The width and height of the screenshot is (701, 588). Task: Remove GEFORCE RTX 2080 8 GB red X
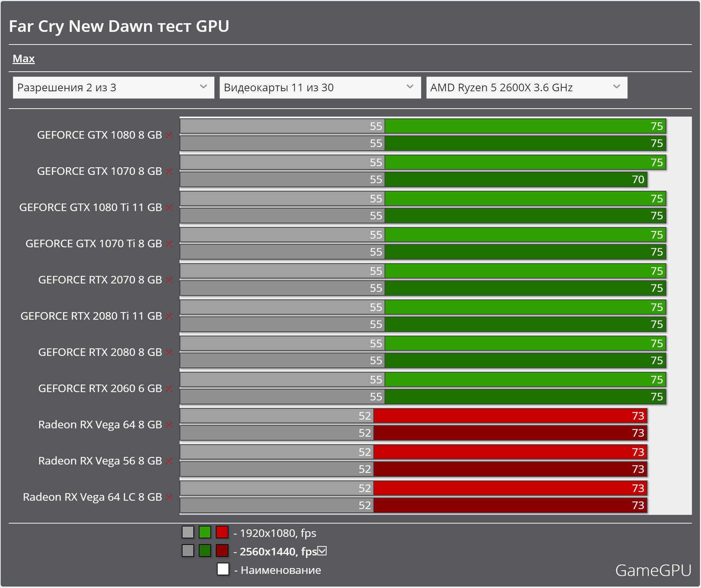click(169, 352)
